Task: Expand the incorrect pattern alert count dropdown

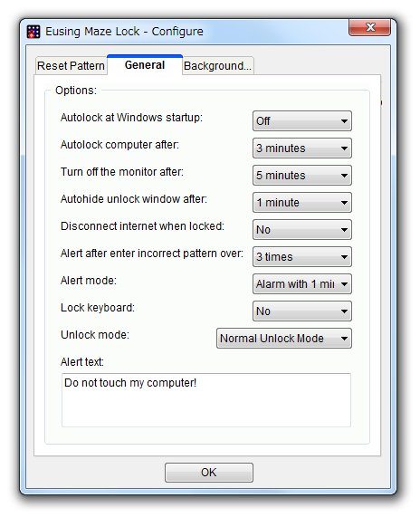Action: point(302,256)
